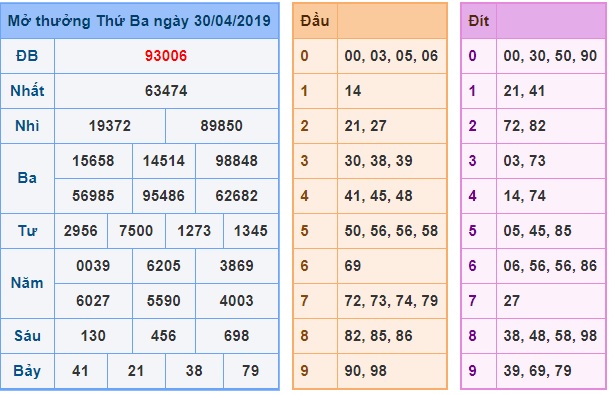
Task: Select Đít values '21, 41'
Action: (524, 91)
